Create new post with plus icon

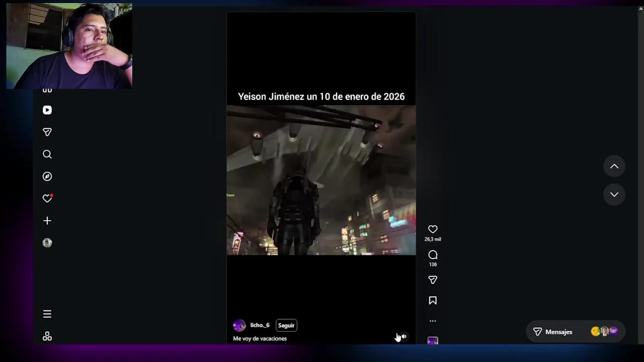tap(47, 221)
